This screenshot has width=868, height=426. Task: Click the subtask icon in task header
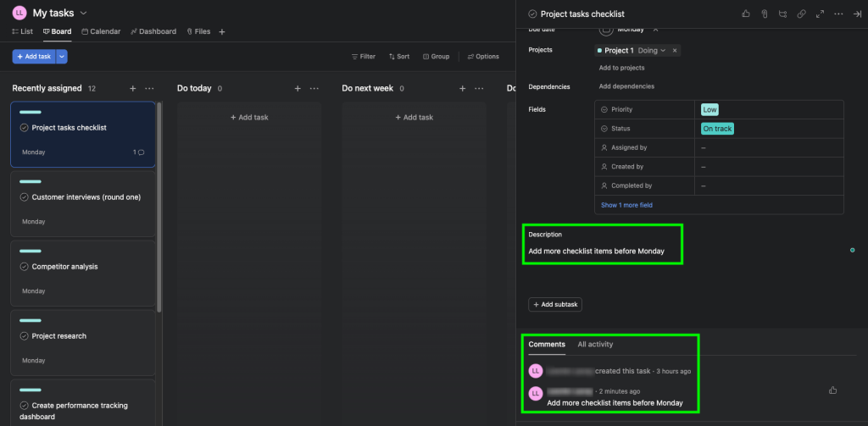pos(782,14)
